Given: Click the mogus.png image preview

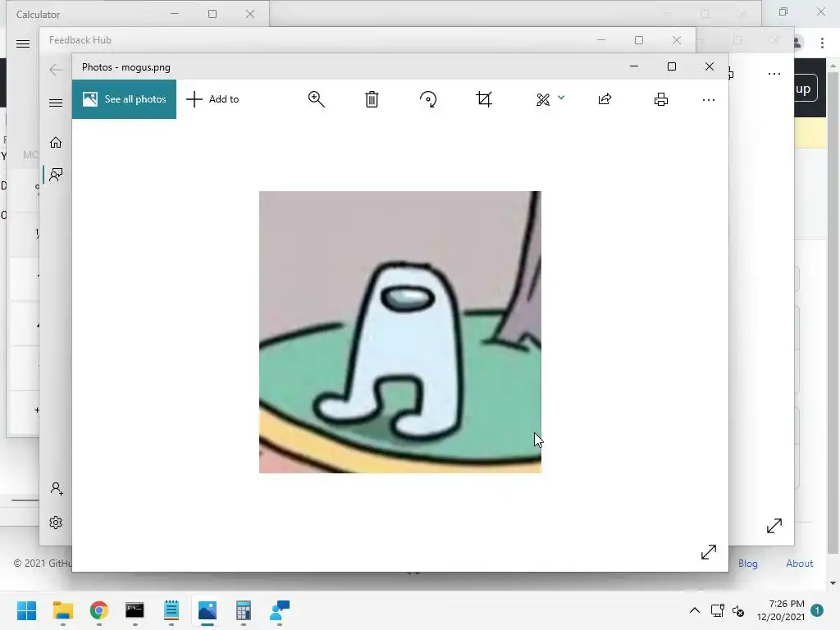Looking at the screenshot, I should 400,332.
